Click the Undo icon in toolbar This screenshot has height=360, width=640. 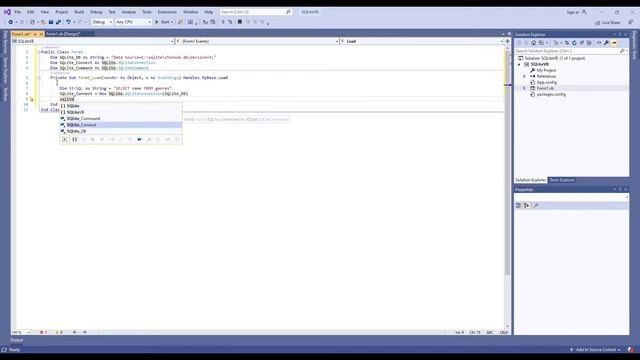(x=68, y=22)
